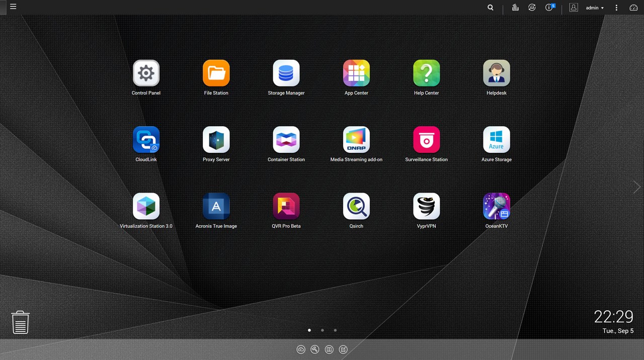Viewport: 644px width, 360px height.
Task: Open Storage Manager
Action: pos(286,73)
